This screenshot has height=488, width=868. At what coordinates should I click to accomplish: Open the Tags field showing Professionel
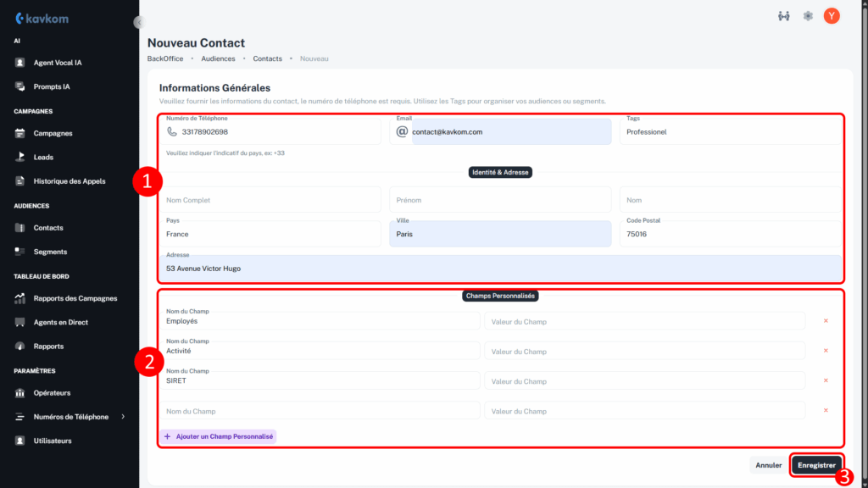(x=730, y=132)
